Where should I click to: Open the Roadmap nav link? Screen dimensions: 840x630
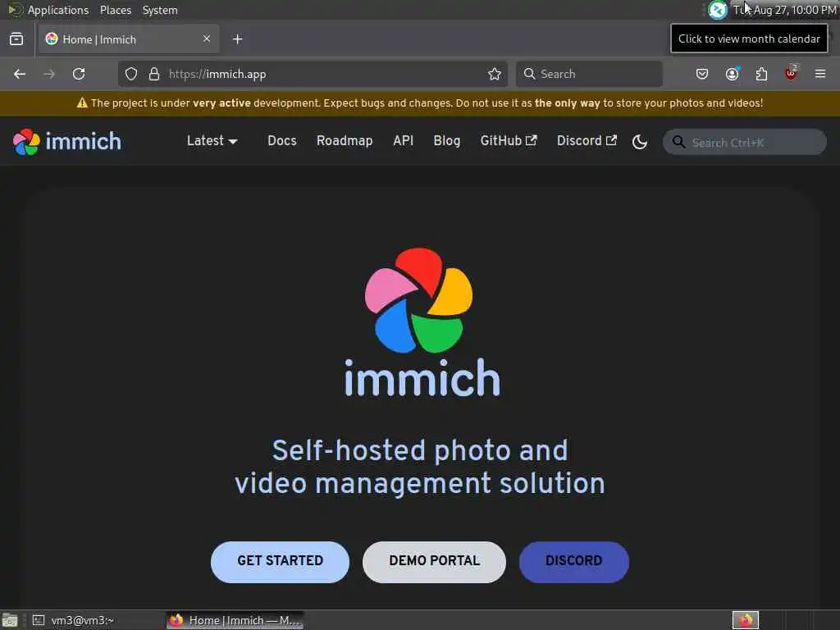345,141
